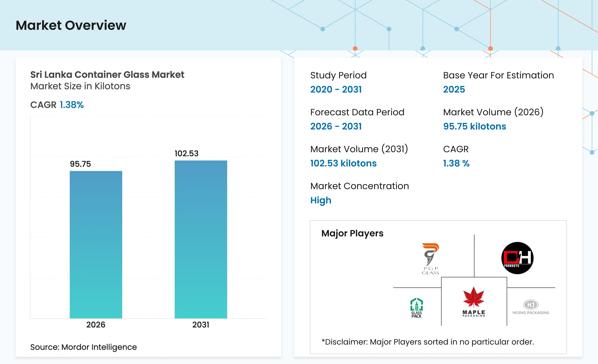598x364 pixels.
Task: Click the Base Year 2025 value
Action: coord(454,89)
